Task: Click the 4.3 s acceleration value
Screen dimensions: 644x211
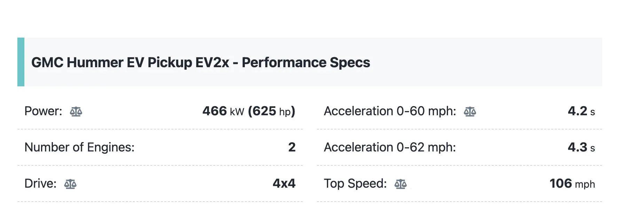Action: tap(581, 147)
